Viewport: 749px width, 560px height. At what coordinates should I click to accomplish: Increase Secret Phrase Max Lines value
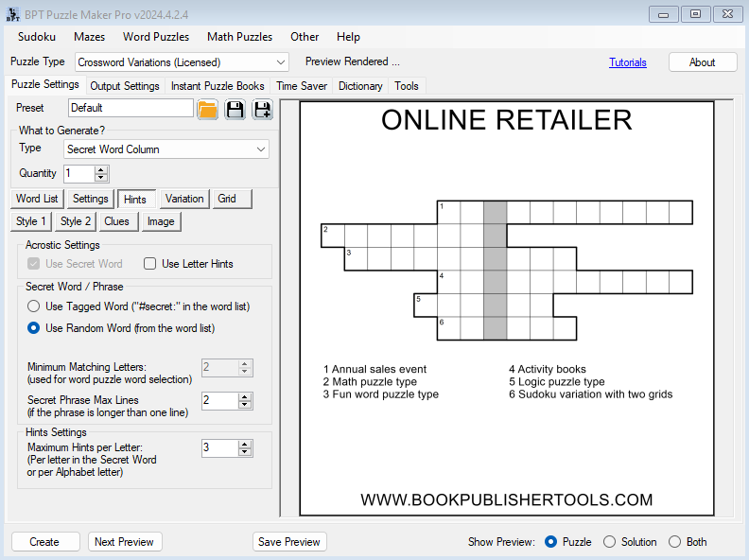coord(246,396)
